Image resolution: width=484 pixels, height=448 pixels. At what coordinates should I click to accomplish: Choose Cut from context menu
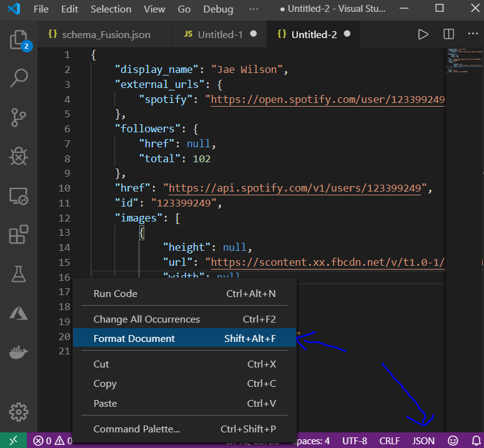pos(185,364)
